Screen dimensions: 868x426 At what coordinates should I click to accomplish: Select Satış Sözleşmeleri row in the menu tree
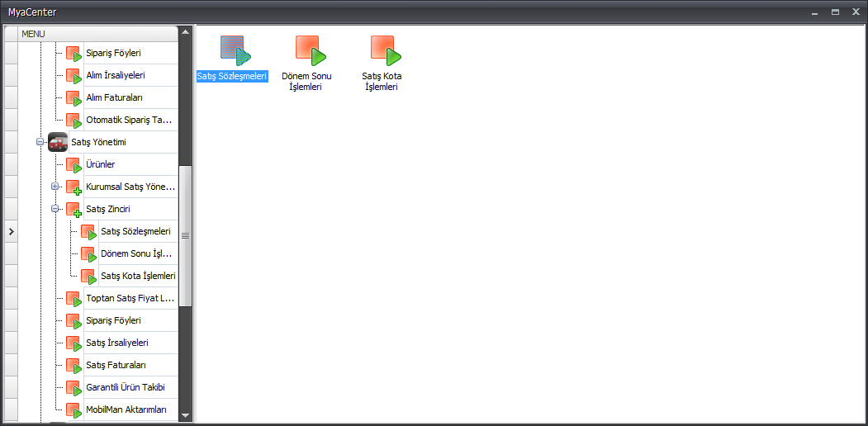[138, 231]
